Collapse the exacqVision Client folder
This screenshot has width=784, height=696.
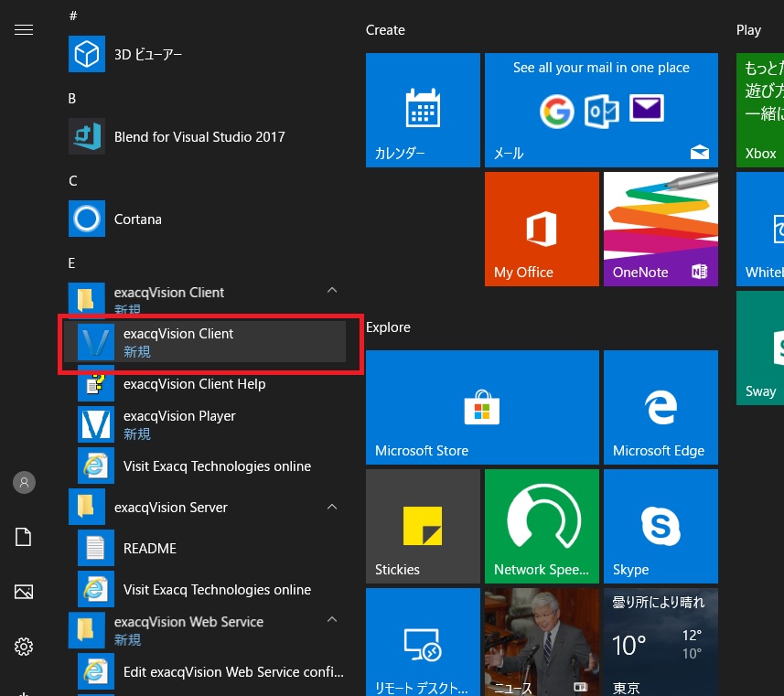pos(332,291)
